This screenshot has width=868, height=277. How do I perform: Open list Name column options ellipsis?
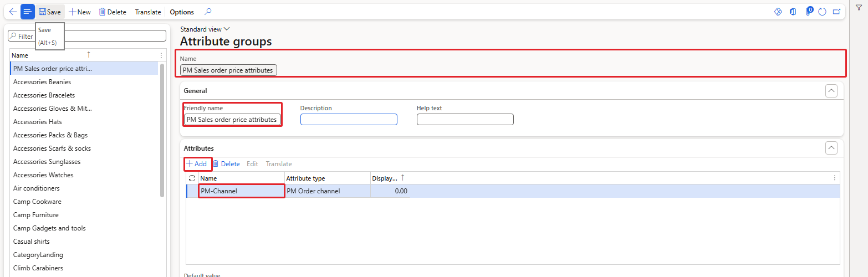click(x=161, y=55)
